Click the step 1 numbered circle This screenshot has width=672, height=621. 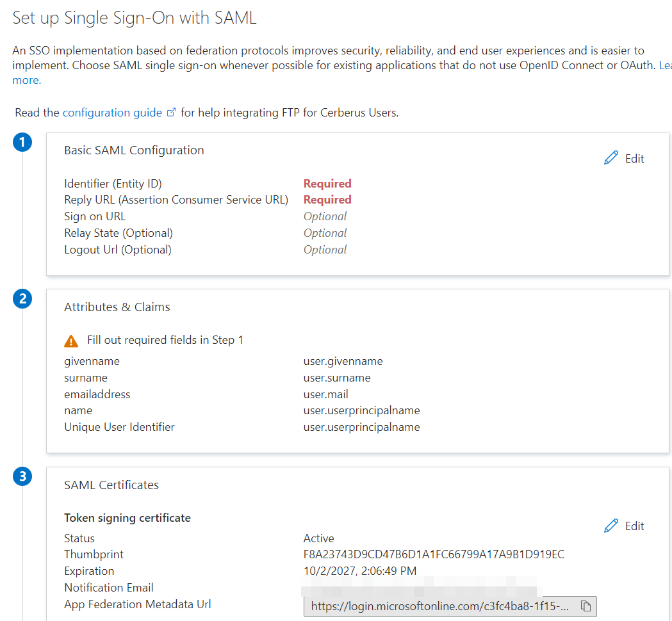point(22,142)
